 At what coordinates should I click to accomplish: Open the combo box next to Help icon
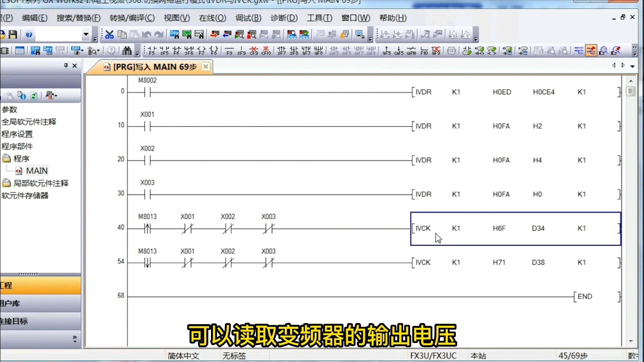tap(86, 35)
